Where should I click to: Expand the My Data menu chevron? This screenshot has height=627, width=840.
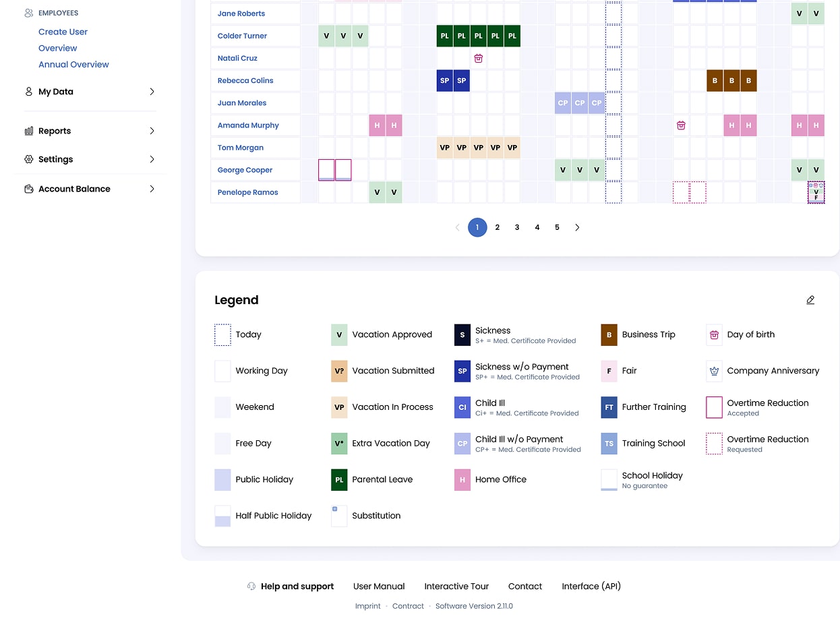click(x=152, y=92)
